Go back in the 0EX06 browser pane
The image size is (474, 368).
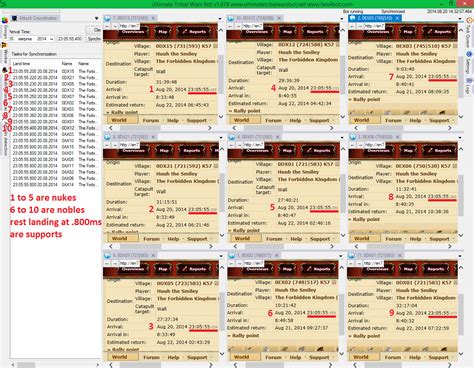352,145
